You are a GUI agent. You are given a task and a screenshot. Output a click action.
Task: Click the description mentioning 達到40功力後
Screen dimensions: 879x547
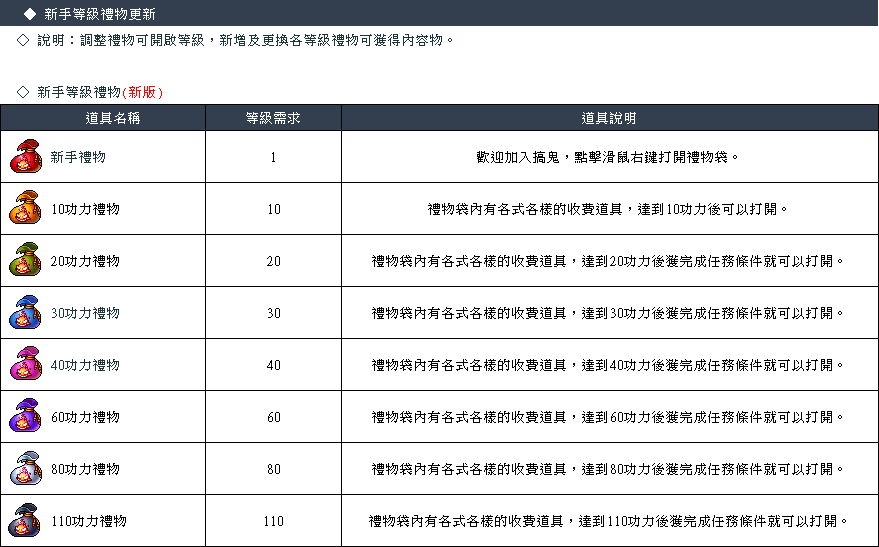(608, 365)
